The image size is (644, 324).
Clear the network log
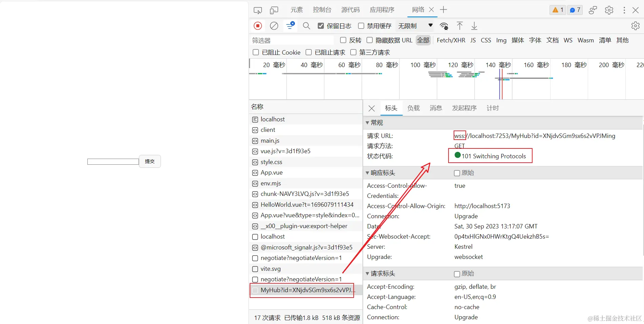click(x=274, y=26)
